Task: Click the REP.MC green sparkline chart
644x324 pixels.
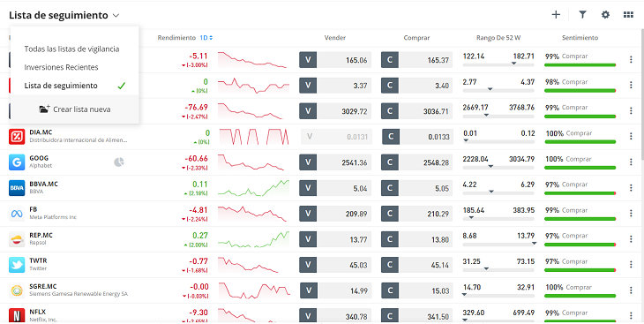Action: [x=253, y=239]
